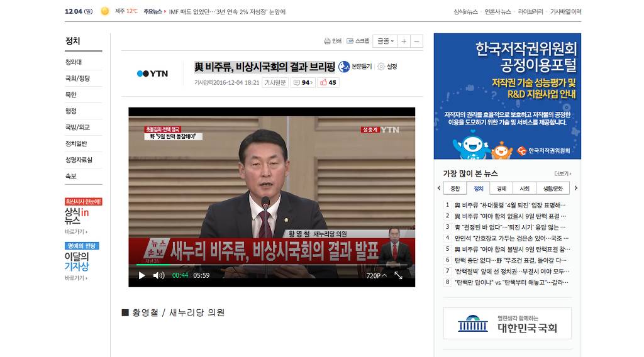Click 더보기 next to 가장 많이 본 뉴스
Image resolution: width=644 pixels, height=357 pixels.
coord(563,173)
